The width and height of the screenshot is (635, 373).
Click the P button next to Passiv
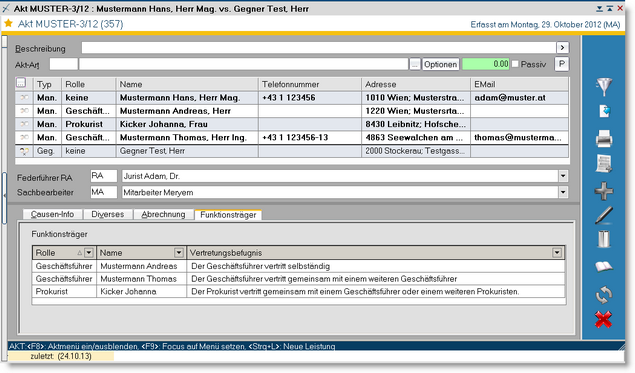click(562, 64)
